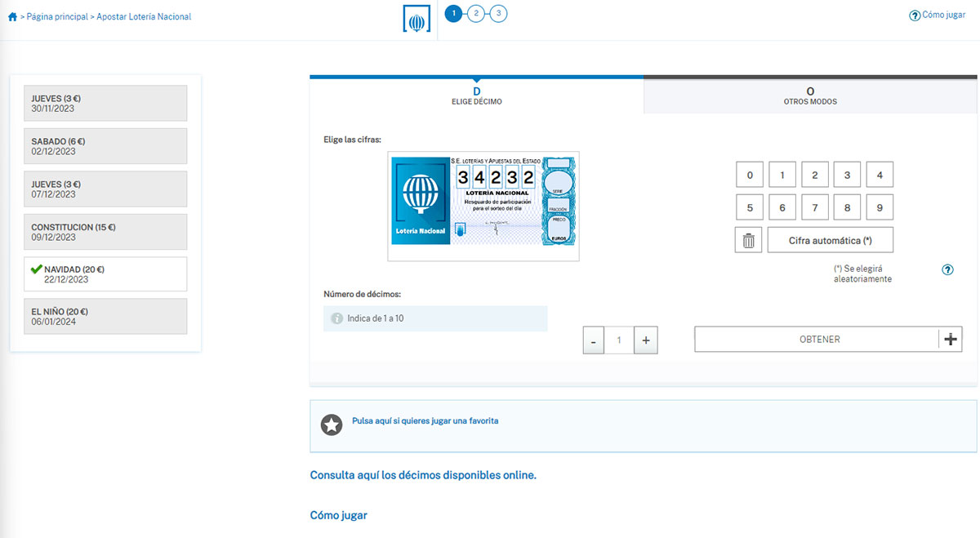Select step 3 in the progress indicator
The width and height of the screenshot is (980, 538).
(499, 13)
